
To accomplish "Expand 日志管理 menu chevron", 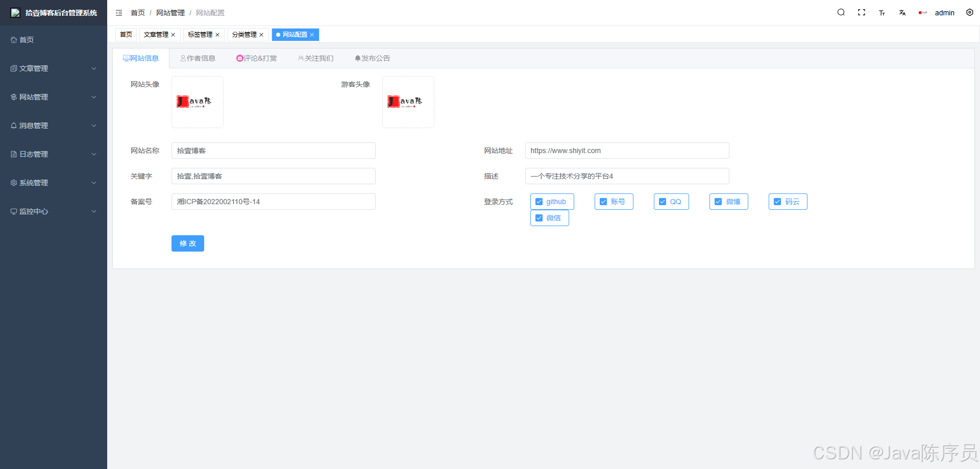I will coord(94,154).
